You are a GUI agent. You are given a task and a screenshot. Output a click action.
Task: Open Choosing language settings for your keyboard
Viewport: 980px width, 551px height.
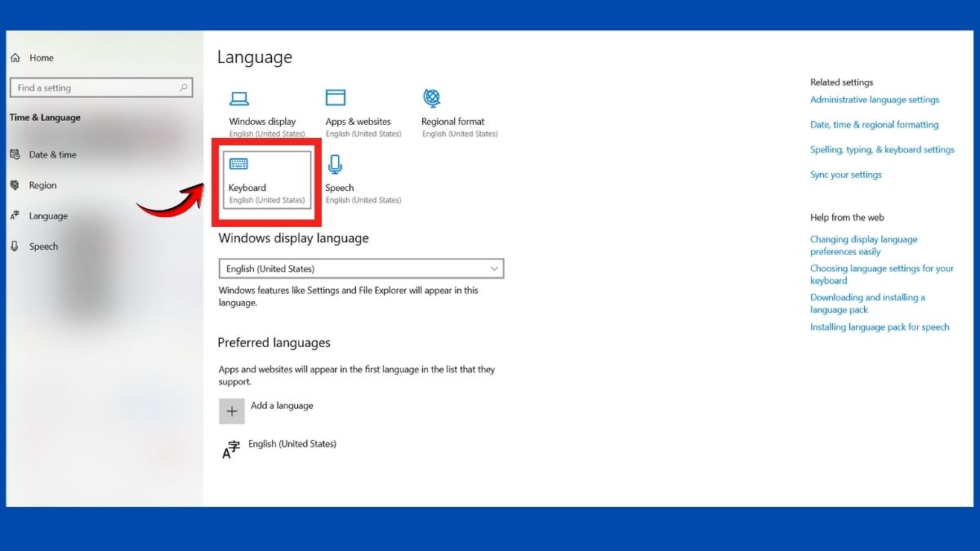(882, 274)
